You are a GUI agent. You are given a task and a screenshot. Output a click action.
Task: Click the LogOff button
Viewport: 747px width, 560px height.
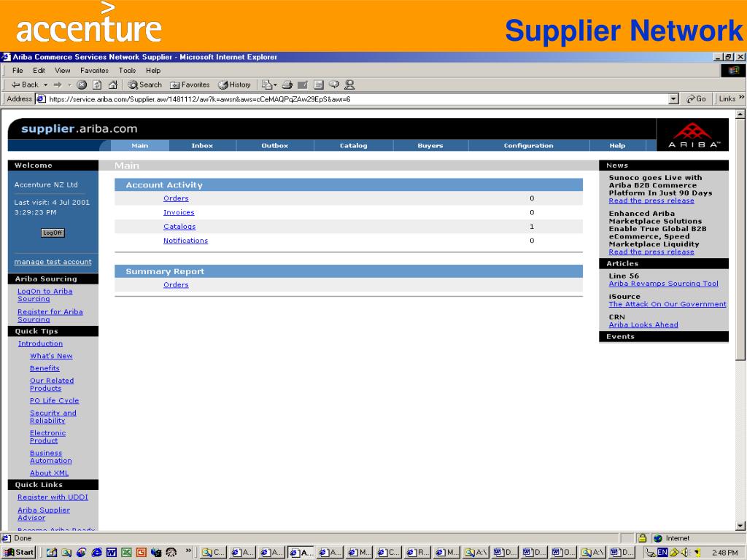pyautogui.click(x=53, y=233)
